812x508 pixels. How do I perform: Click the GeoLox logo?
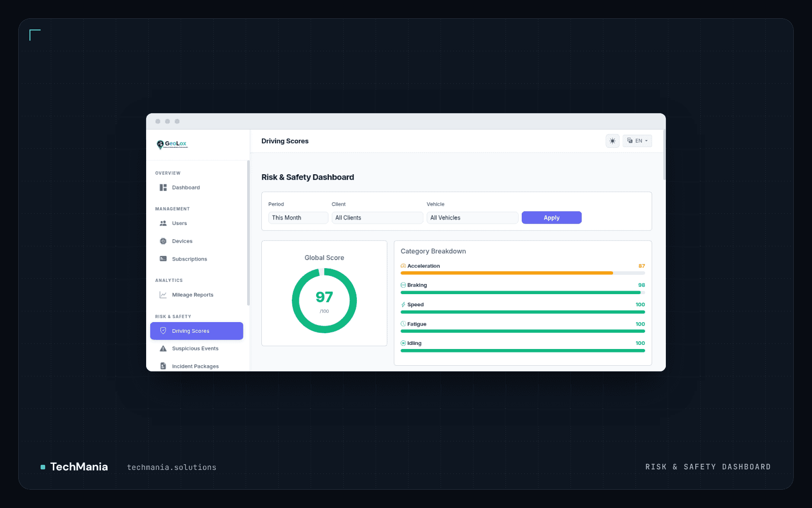pyautogui.click(x=172, y=144)
